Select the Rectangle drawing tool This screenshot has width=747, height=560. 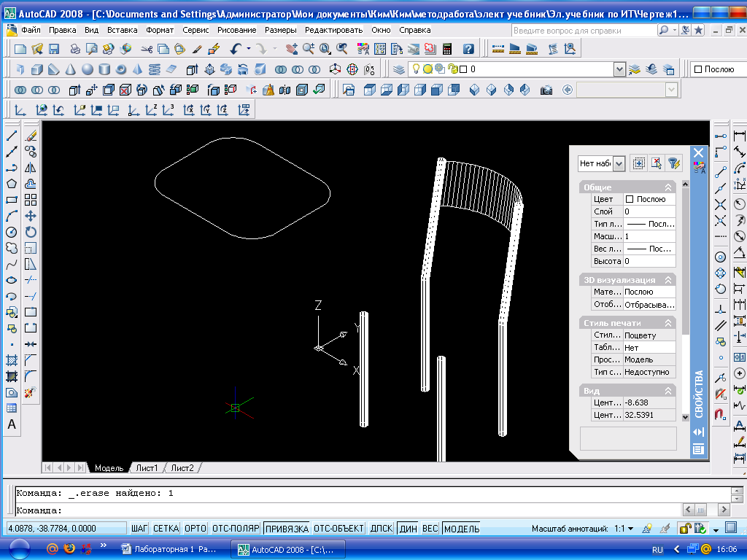click(12, 200)
